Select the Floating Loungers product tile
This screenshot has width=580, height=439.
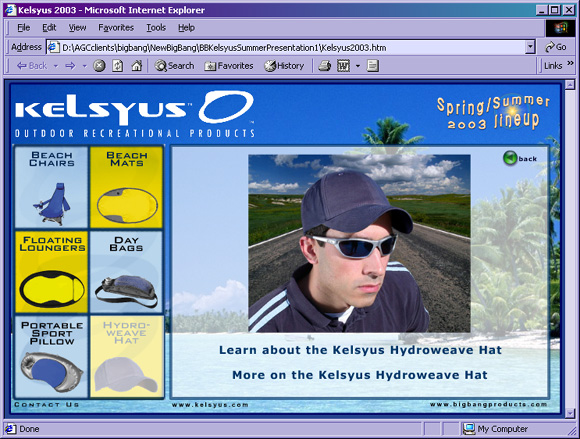51,272
